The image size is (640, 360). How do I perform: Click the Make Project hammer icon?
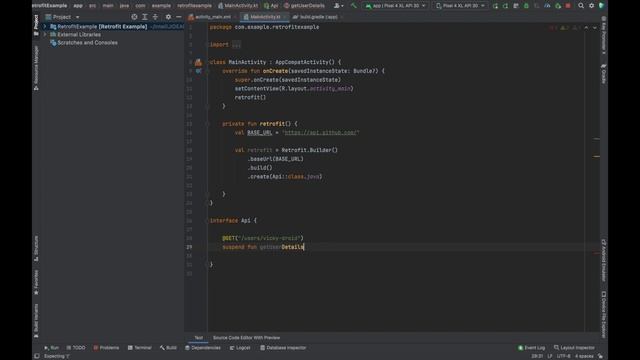(x=353, y=6)
